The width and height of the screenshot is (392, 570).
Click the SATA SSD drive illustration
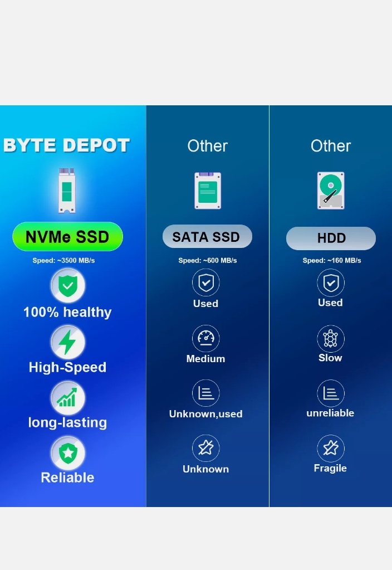point(208,191)
